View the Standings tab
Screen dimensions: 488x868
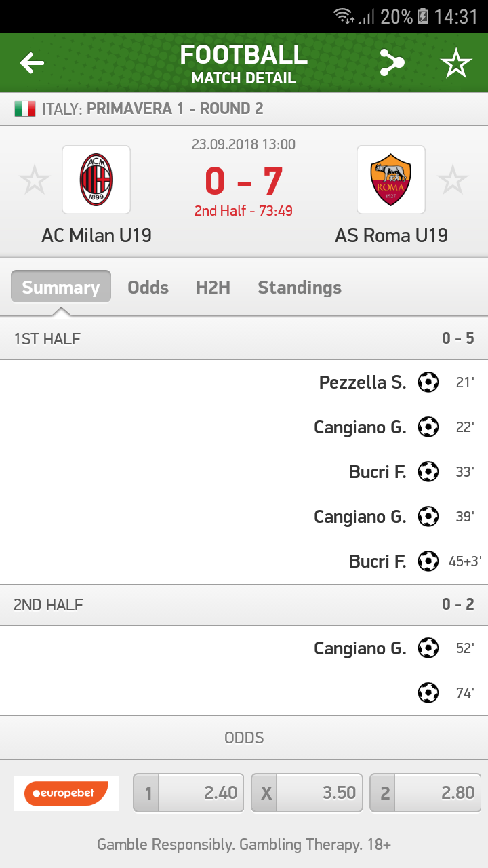300,288
